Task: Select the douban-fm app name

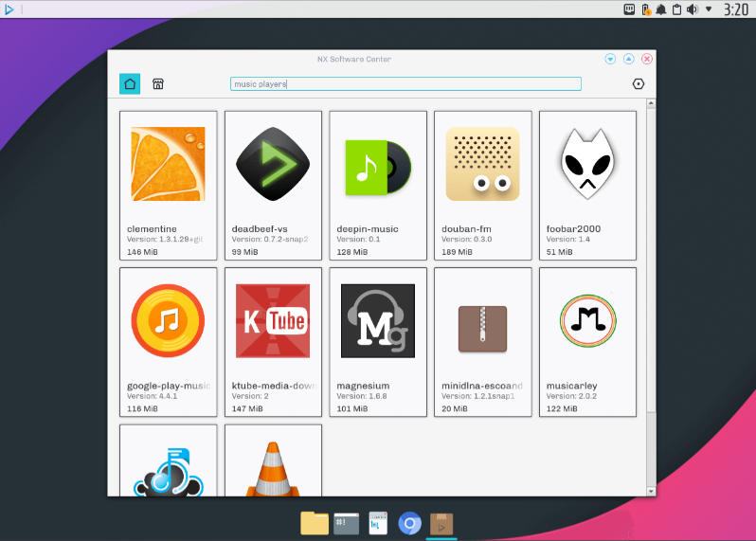Action: [x=467, y=229]
